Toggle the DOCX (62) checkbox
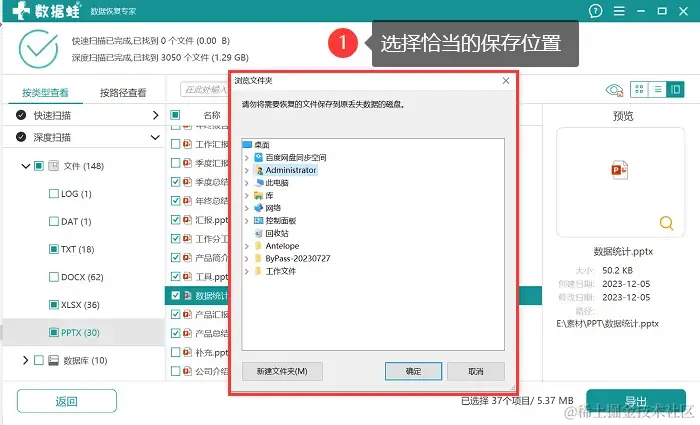700x425 pixels. (x=54, y=277)
